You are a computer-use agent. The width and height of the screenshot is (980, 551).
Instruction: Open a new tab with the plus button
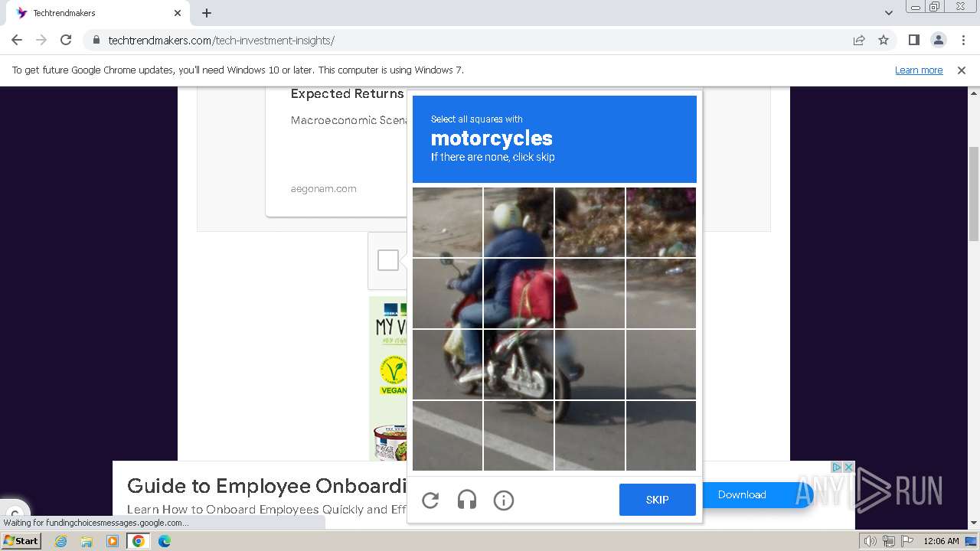[207, 13]
